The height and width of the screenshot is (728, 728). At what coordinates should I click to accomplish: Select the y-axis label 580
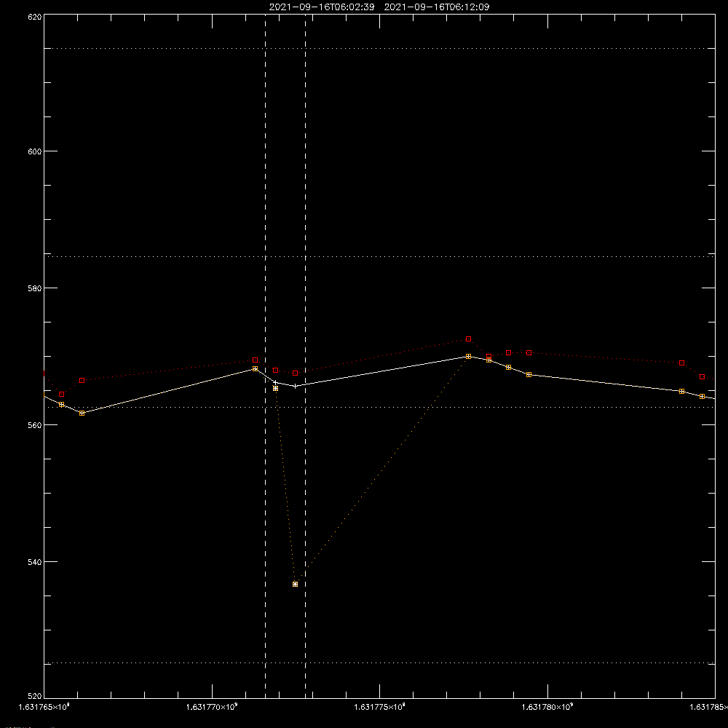(x=35, y=288)
